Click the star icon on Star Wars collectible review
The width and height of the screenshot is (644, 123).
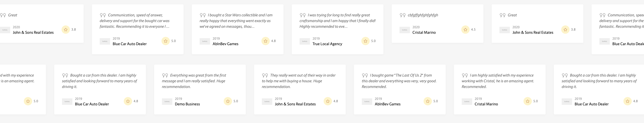[266, 41]
